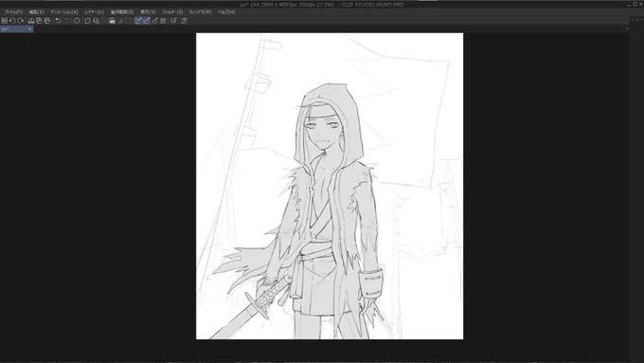Open the 選択範囲(S) Selection menu
This screenshot has width=644, height=363.
[122, 12]
